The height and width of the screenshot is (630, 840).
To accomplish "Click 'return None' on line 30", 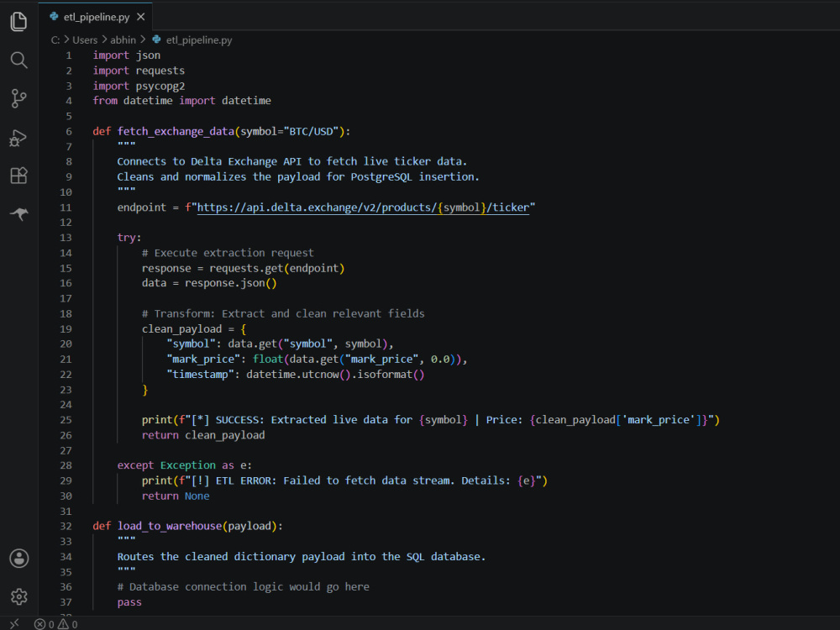I will (x=176, y=496).
